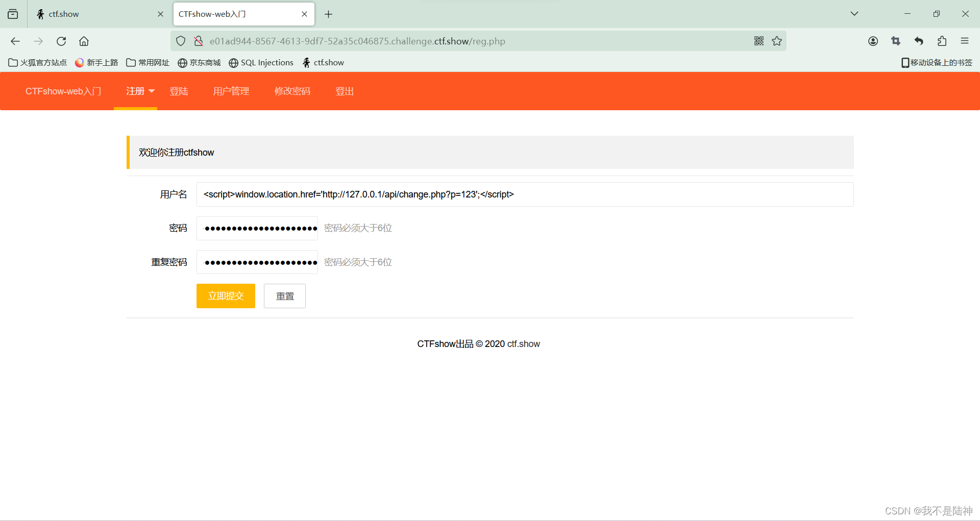Click the 重置 reset button
Image resolution: width=980 pixels, height=521 pixels.
click(x=285, y=296)
